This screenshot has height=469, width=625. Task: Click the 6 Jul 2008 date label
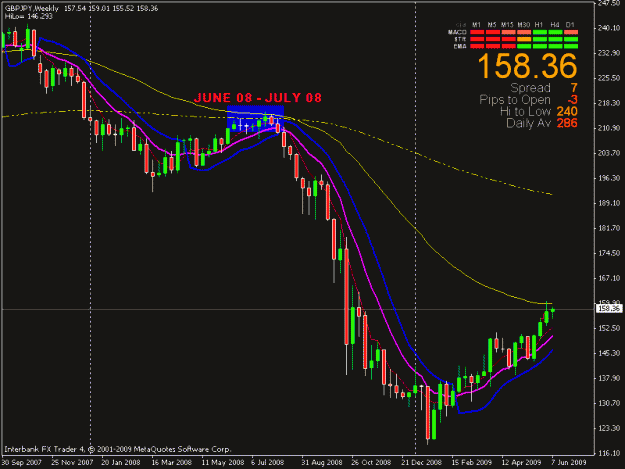pos(267,463)
